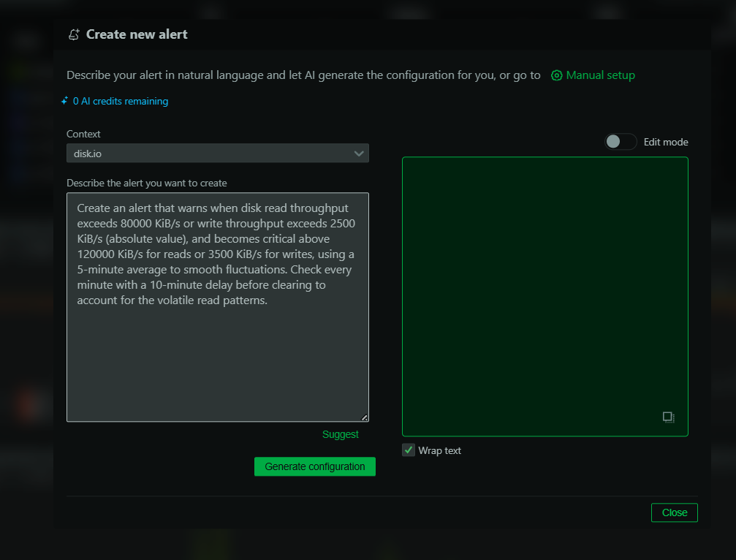Click the gear icon next to Manual setup
Image resolution: width=736 pixels, height=560 pixels.
pos(557,75)
